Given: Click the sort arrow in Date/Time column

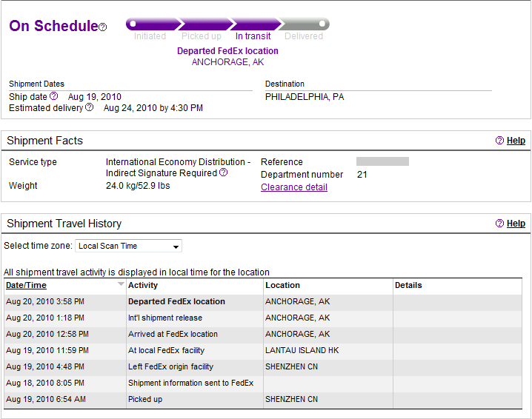Looking at the screenshot, I should coord(121,284).
